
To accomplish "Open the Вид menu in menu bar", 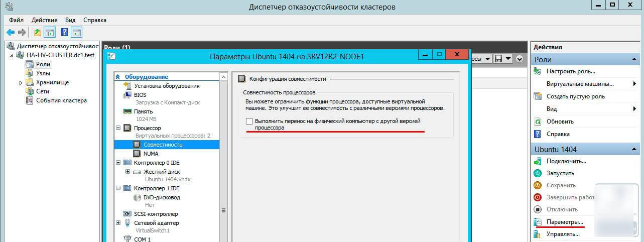I will [70, 20].
